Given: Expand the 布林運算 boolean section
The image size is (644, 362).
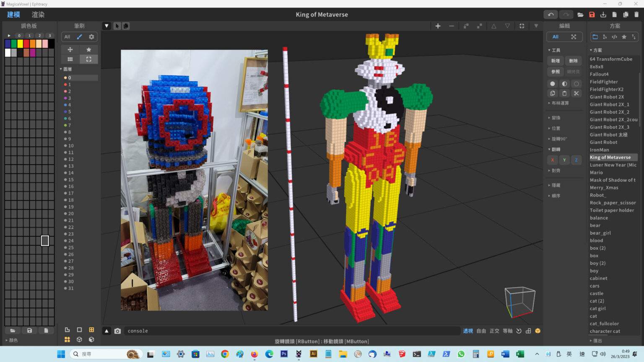Looking at the screenshot, I should tap(558, 103).
